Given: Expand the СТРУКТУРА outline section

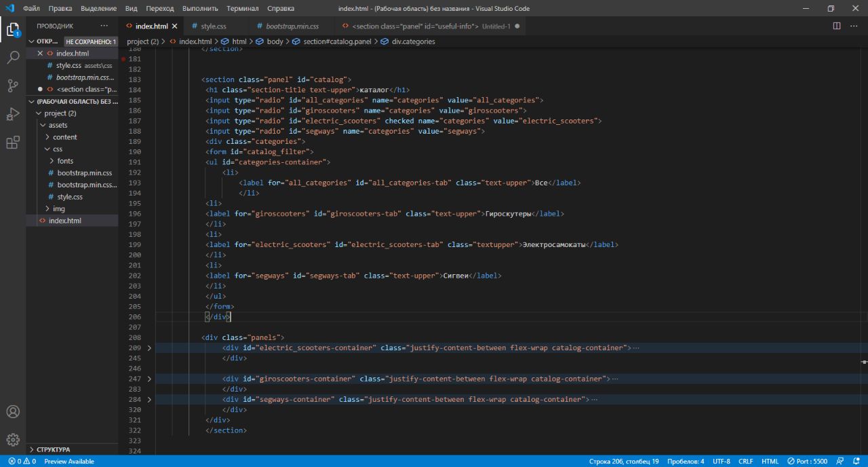Looking at the screenshot, I should (72, 449).
